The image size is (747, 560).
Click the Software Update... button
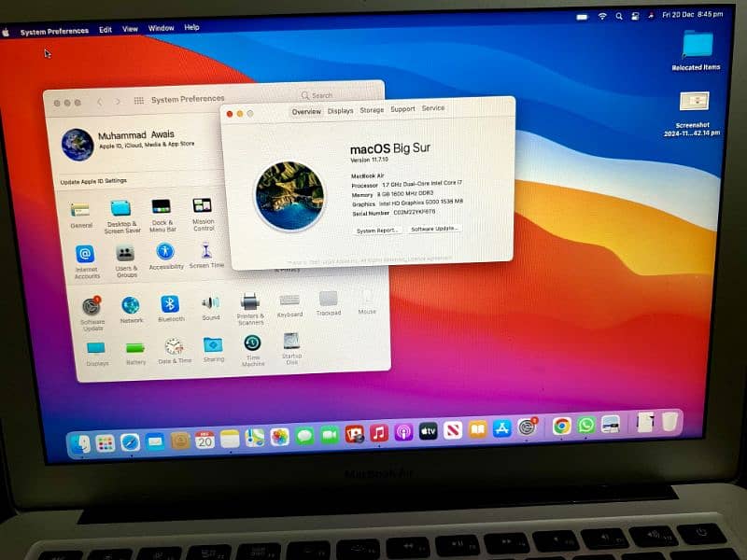click(x=434, y=229)
